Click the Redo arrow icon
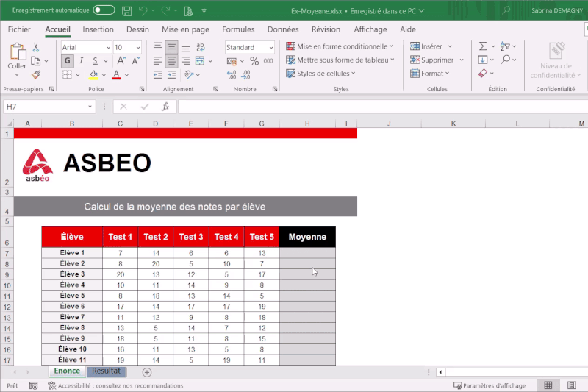 (x=165, y=11)
